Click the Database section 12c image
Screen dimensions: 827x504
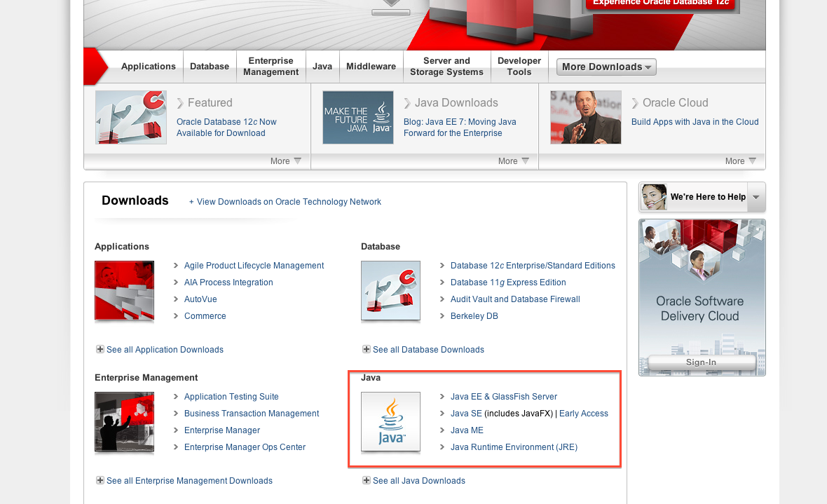pyautogui.click(x=391, y=290)
